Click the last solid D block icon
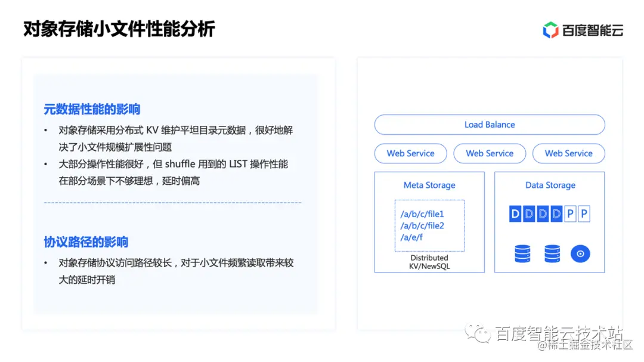This screenshot has width=644, height=362. [x=556, y=214]
